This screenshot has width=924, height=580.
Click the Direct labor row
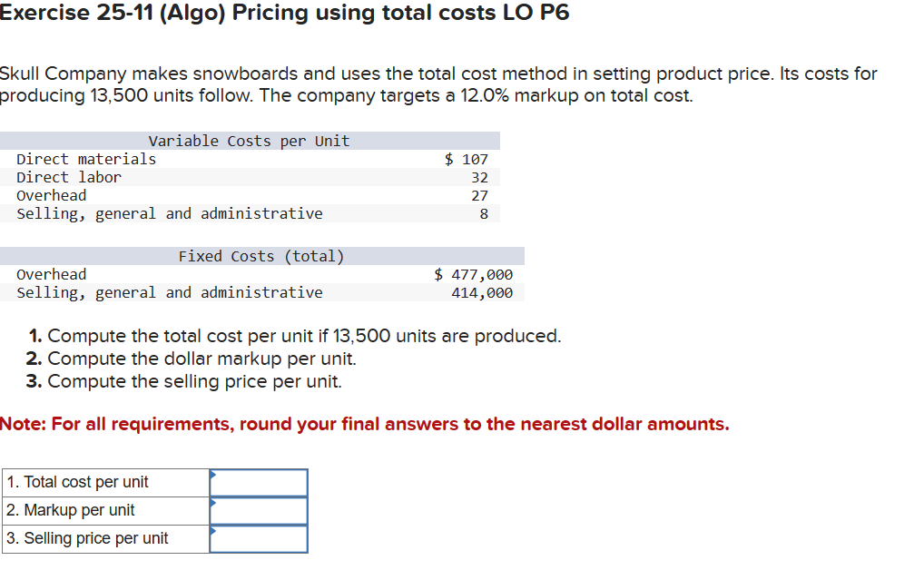click(x=68, y=177)
